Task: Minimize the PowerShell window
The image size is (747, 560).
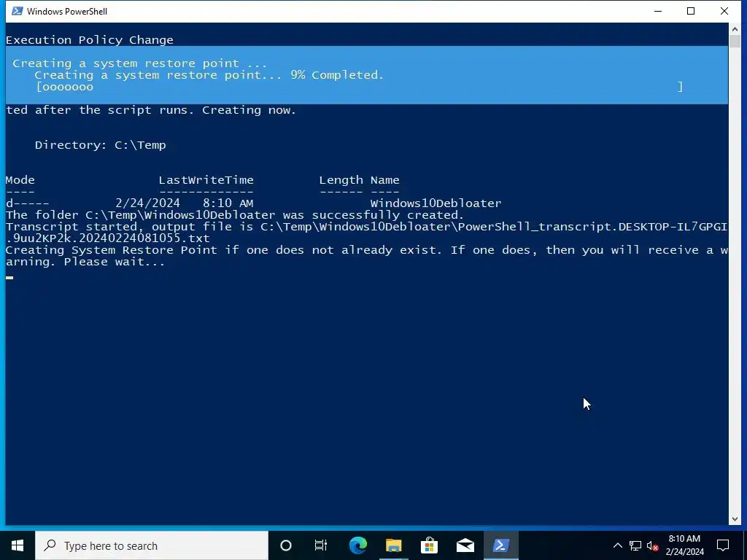Action: click(658, 11)
